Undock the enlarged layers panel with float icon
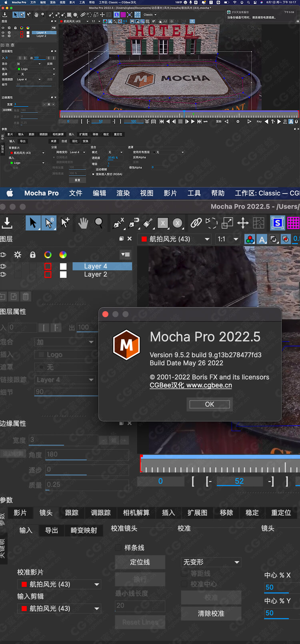Screen dimensions: 300x644 coord(121,238)
